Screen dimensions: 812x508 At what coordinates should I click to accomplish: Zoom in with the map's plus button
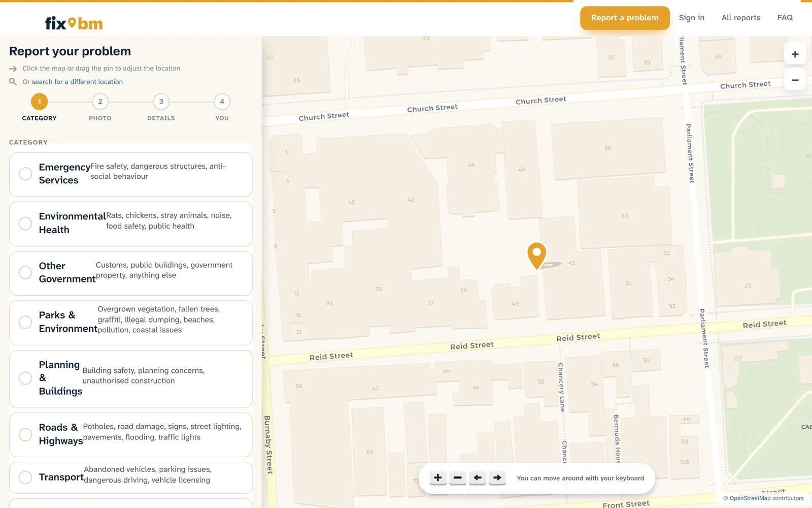[795, 54]
